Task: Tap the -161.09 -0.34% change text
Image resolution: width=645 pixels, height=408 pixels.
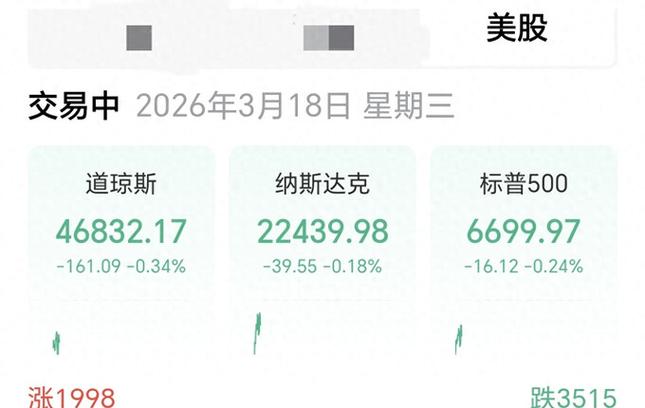Action: click(x=121, y=267)
